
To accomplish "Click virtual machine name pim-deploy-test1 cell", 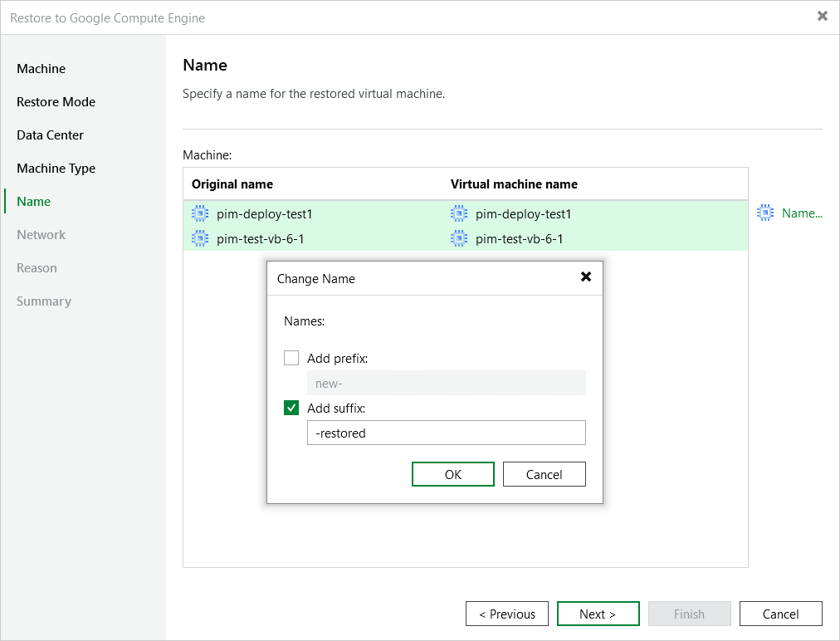I will [x=524, y=214].
